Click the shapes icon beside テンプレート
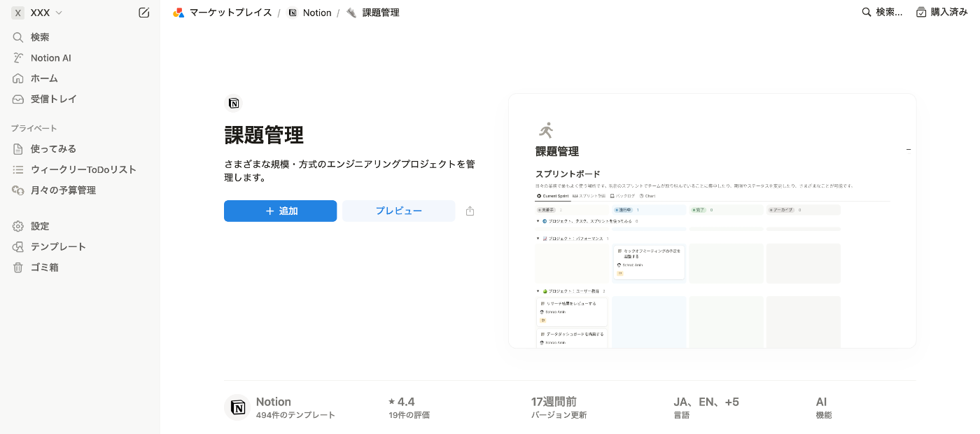Viewport: 980px width, 434px height. 18,247
